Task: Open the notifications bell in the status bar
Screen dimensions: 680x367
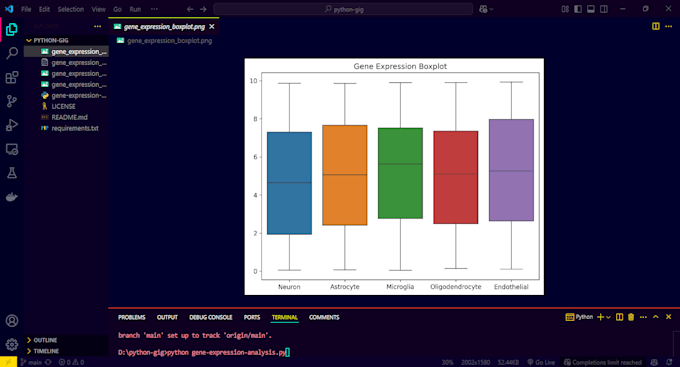Action: [669, 362]
